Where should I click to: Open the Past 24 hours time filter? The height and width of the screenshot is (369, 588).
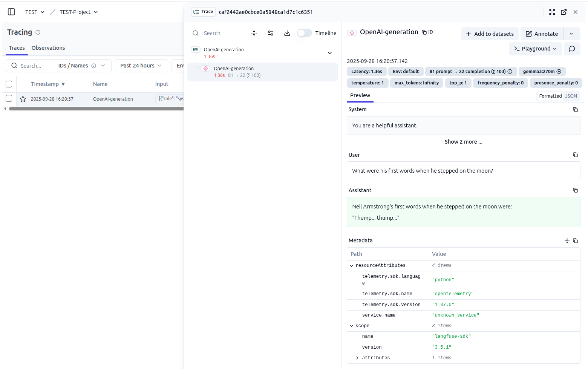(141, 66)
